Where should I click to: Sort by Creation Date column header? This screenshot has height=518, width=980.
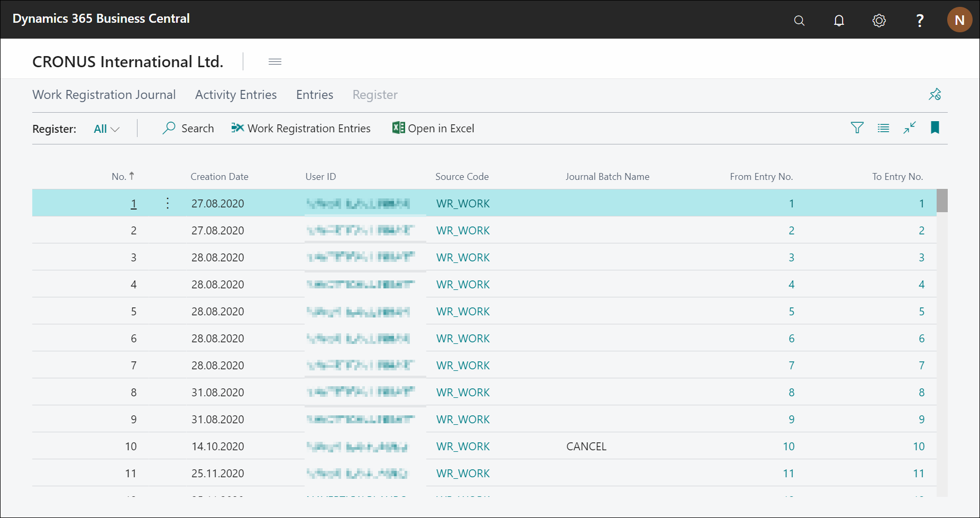(x=219, y=177)
